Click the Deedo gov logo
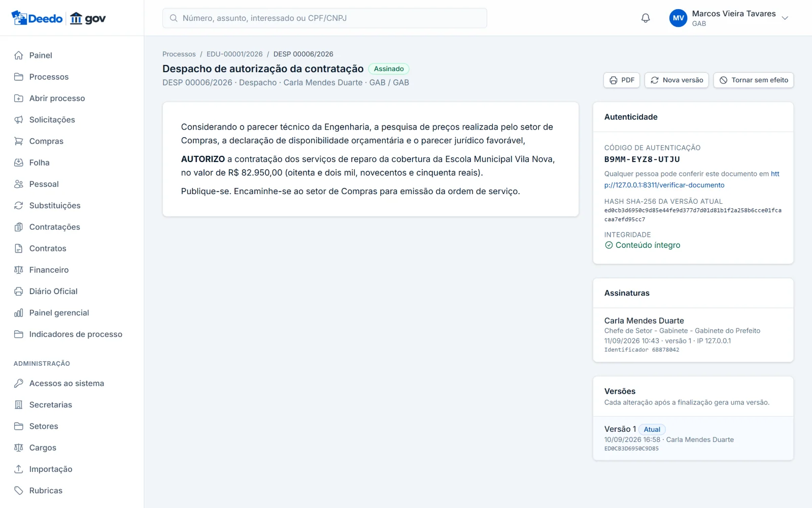Image resolution: width=812 pixels, height=508 pixels. pos(58,18)
